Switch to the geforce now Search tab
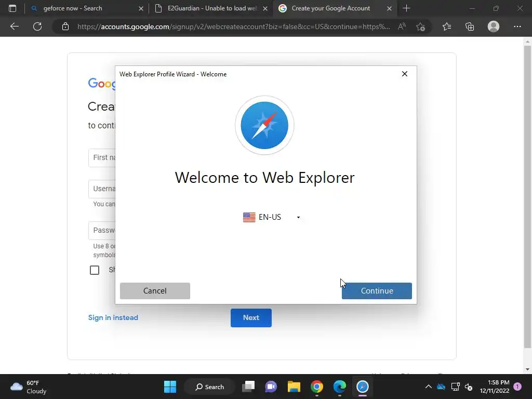The width and height of the screenshot is (532, 399). (x=87, y=8)
